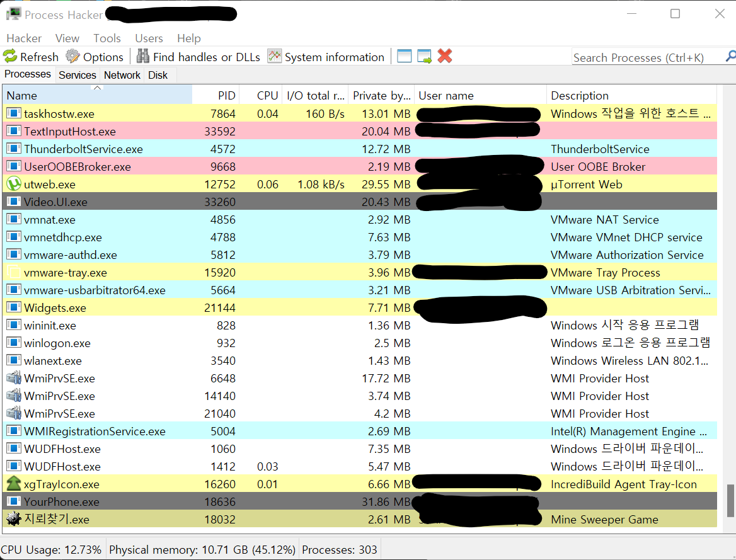Image resolution: width=736 pixels, height=560 pixels.
Task: Open the Tools menu
Action: [107, 38]
